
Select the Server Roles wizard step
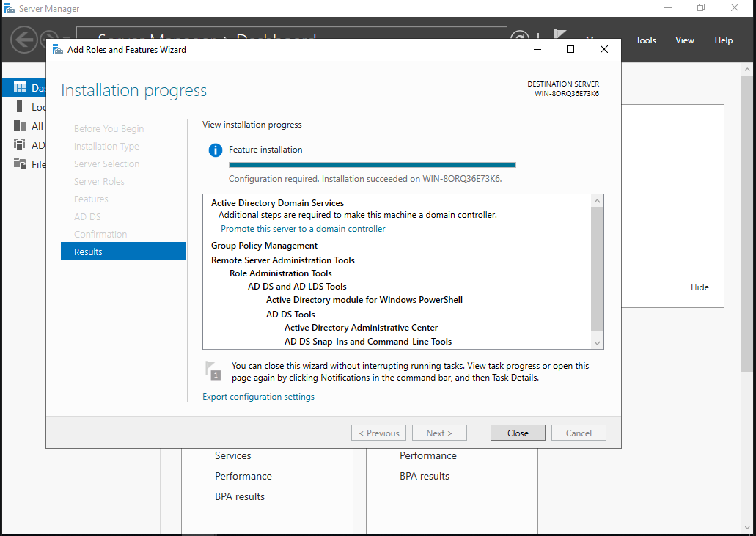tap(99, 181)
